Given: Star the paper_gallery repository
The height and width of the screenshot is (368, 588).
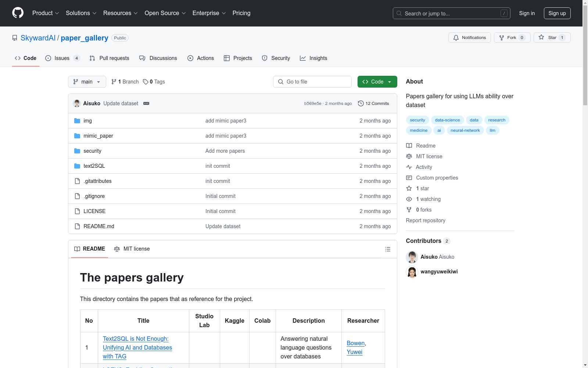Looking at the screenshot, I should coord(552,38).
